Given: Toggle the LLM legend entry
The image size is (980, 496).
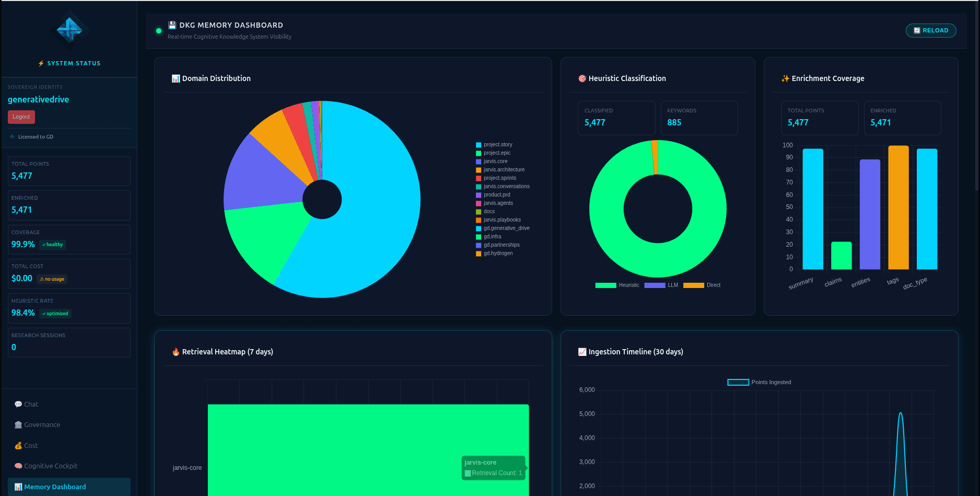Looking at the screenshot, I should (x=661, y=285).
